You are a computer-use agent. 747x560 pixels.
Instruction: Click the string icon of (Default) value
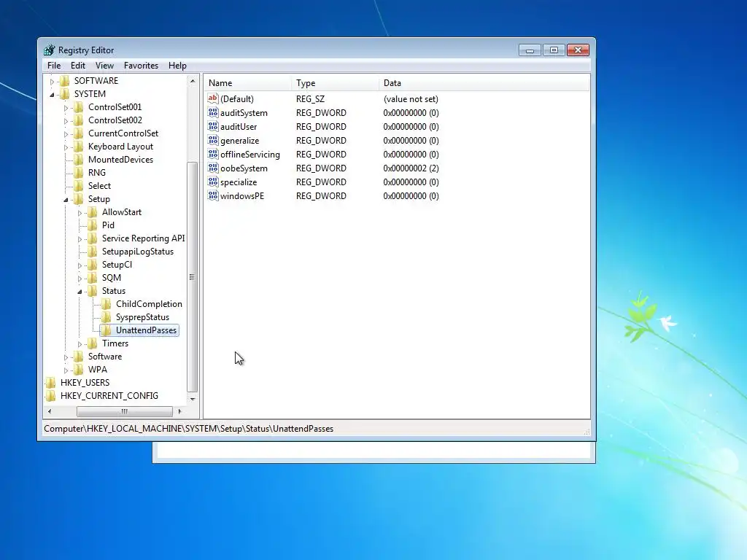pyautogui.click(x=212, y=98)
